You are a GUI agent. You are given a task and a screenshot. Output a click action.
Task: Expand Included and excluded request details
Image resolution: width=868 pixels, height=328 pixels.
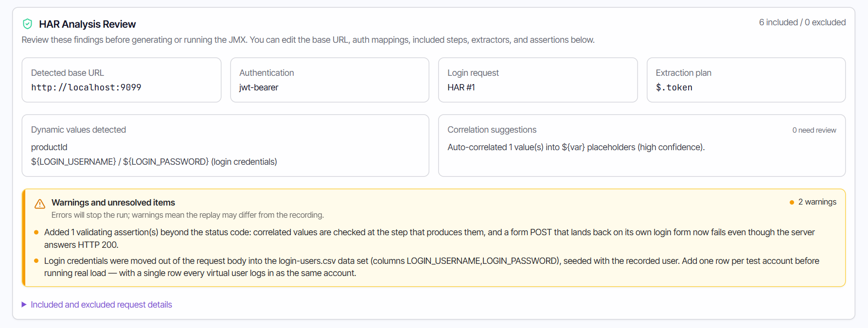[x=101, y=305]
